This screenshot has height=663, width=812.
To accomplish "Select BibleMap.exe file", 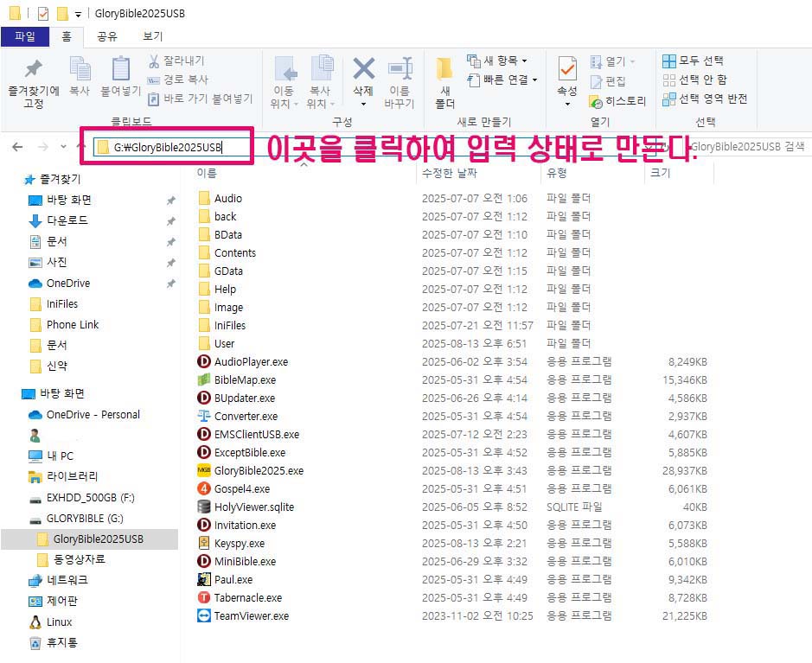I will point(245,379).
